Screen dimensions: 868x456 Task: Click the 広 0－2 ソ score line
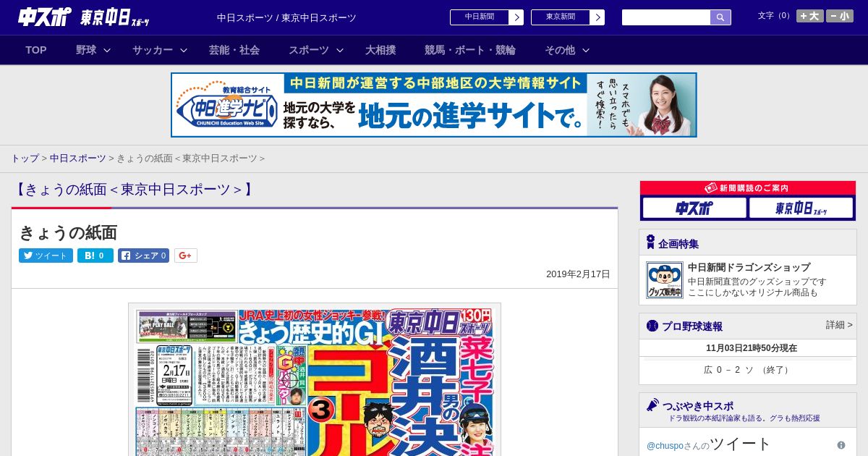(748, 370)
